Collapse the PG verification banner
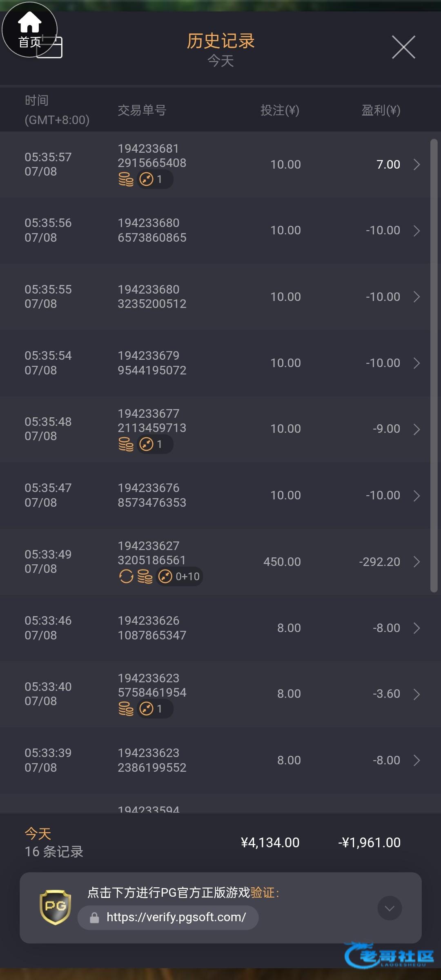The height and width of the screenshot is (980, 441). [x=390, y=908]
